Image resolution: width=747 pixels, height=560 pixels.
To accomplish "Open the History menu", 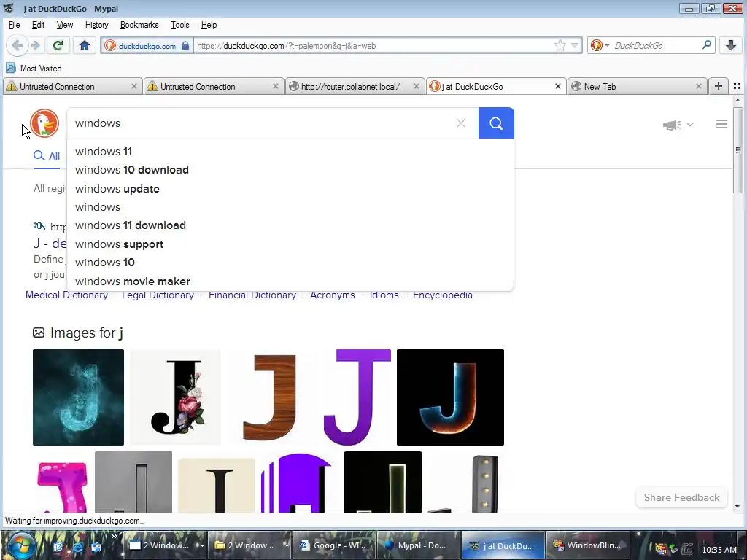I will point(97,25).
